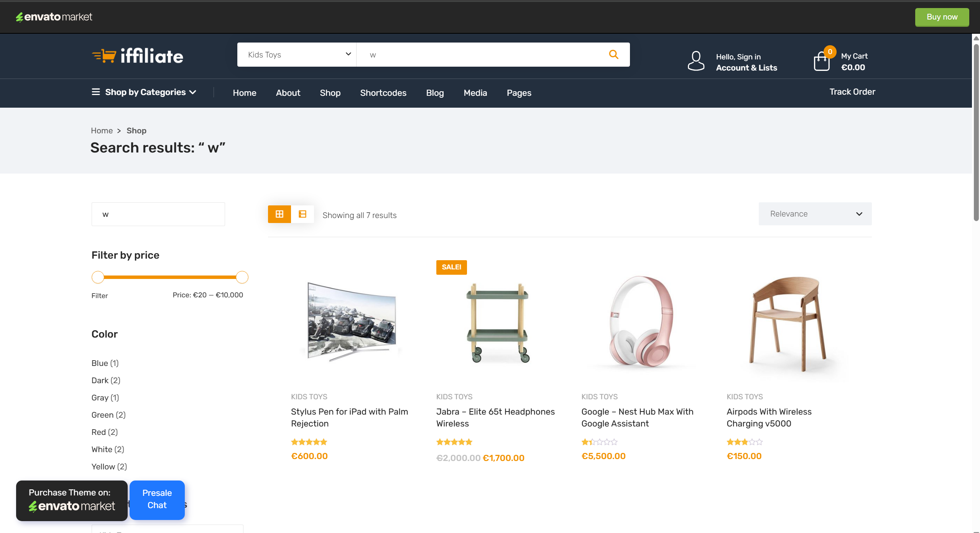Click the sidebar search box containing w
Viewport: 980px width, 533px height.
click(x=158, y=214)
